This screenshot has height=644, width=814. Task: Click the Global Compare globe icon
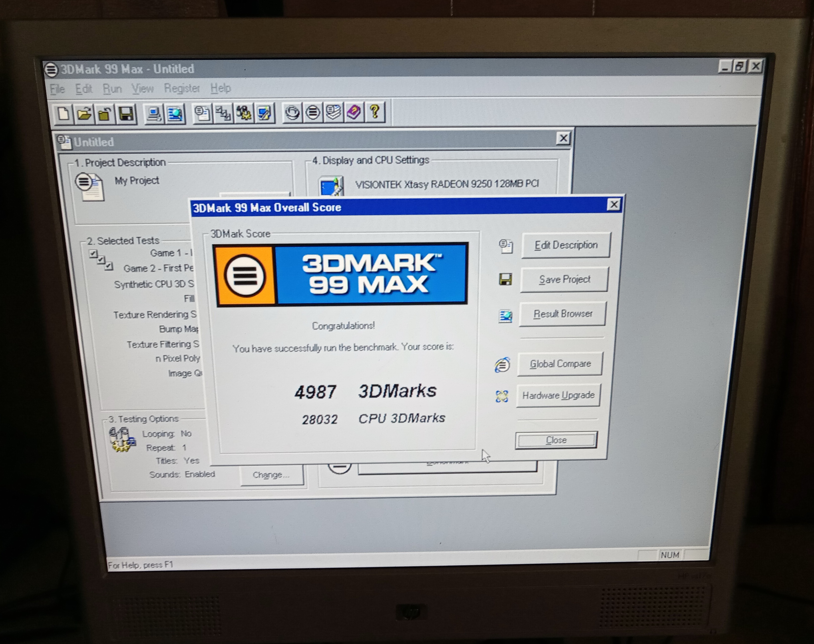click(502, 365)
